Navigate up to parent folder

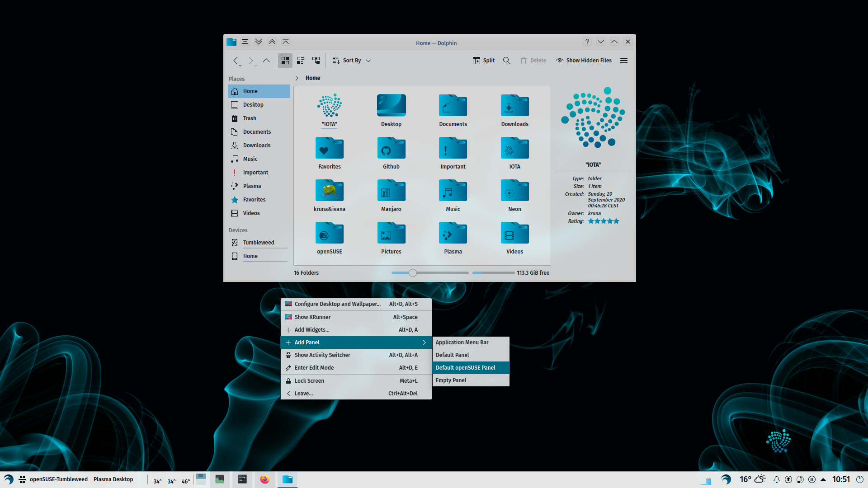266,61
